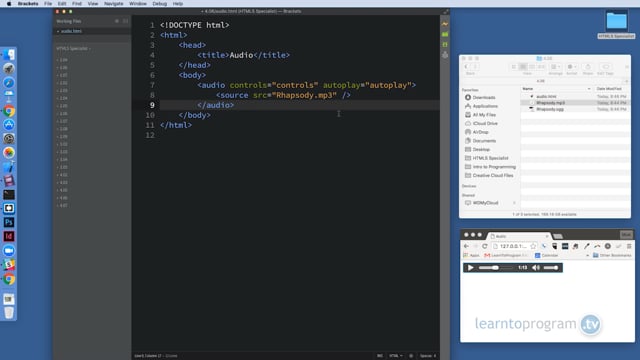Open Downloads in Finder sidebar
Image resolution: width=640 pixels, height=360 pixels.
click(484, 98)
